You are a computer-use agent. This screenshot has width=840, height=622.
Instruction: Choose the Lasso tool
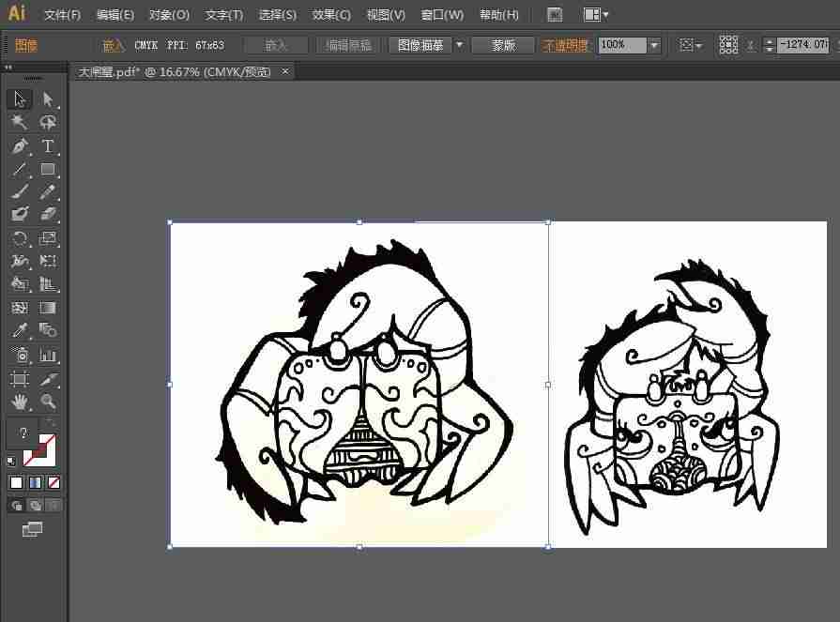(x=48, y=123)
